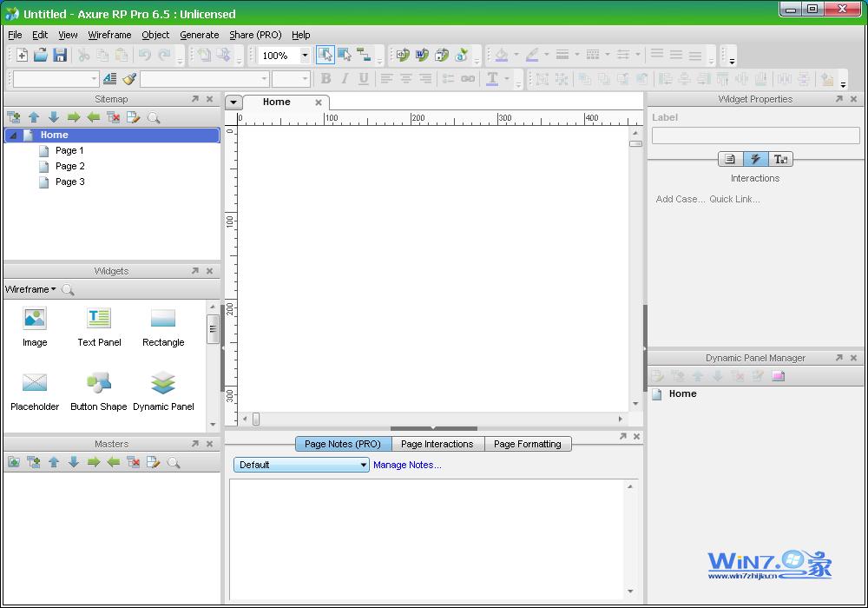Generate the Word specification from the toolbar
The height and width of the screenshot is (608, 868).
pos(423,55)
